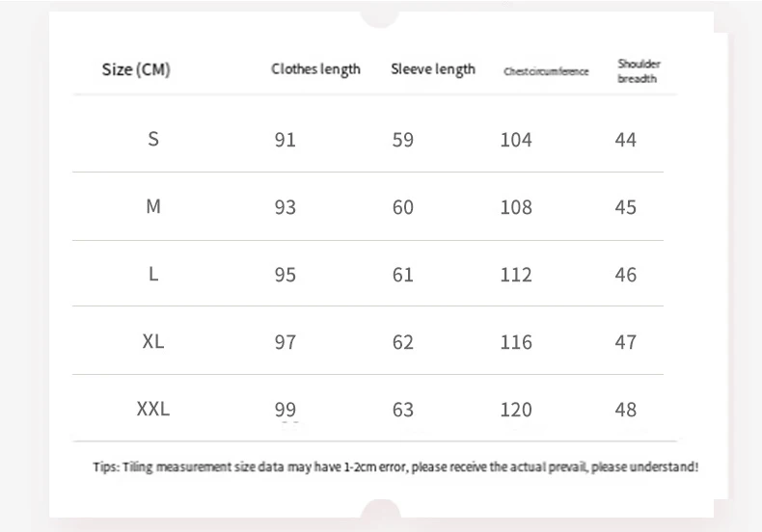Click sleeve length value 60
Viewport: 762px width, 532px height.
pyautogui.click(x=403, y=207)
